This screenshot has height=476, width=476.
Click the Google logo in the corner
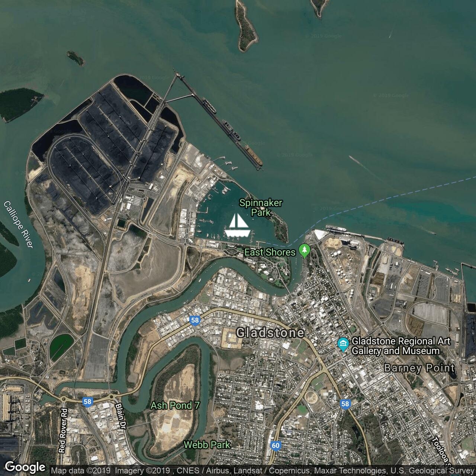click(25, 467)
